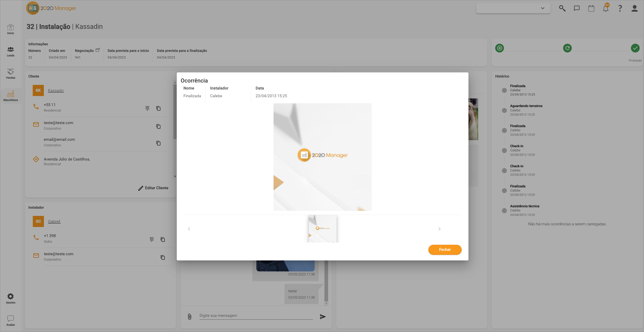Image resolution: width=644 pixels, height=332 pixels.
Task: Open the search magnifier icon
Action: coord(562,8)
